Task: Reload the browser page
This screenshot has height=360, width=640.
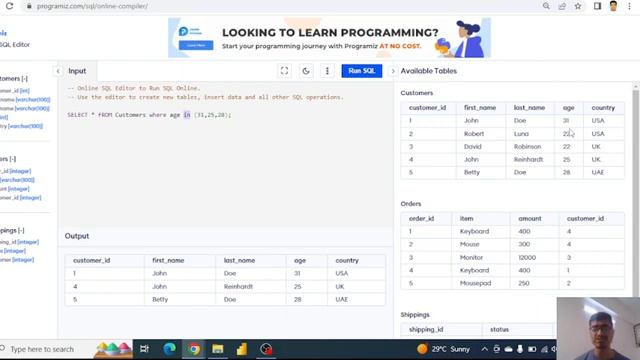Action: [x=9, y=6]
